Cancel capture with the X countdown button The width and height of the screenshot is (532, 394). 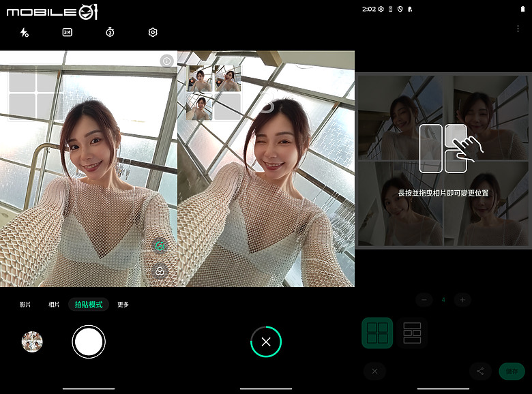tap(266, 342)
